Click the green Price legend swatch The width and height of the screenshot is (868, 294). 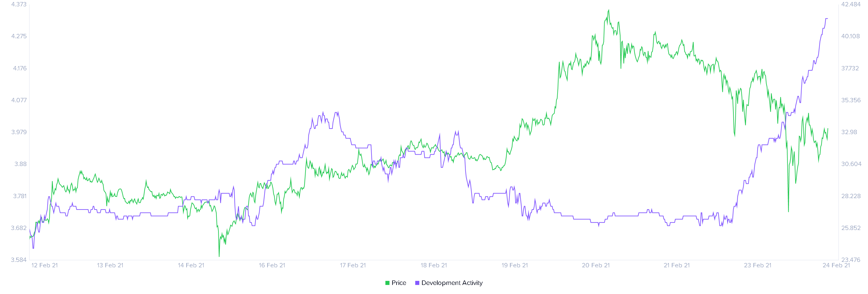click(x=387, y=283)
